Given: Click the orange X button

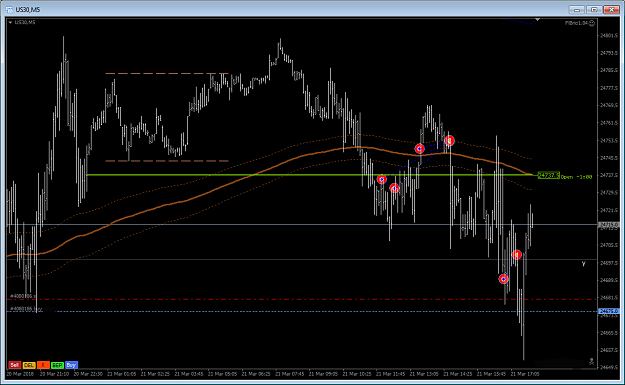Looking at the screenshot, I should tap(43, 365).
